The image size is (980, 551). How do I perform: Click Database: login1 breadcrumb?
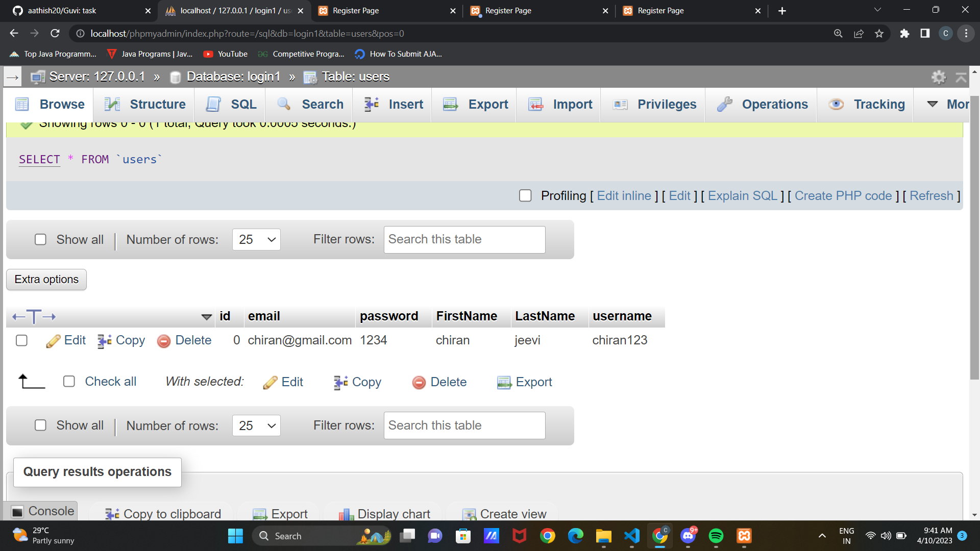click(233, 77)
